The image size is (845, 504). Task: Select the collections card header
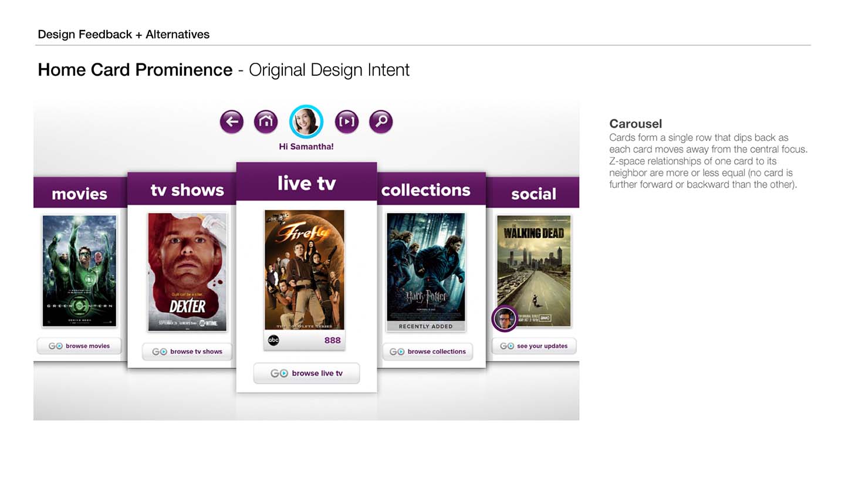point(431,189)
